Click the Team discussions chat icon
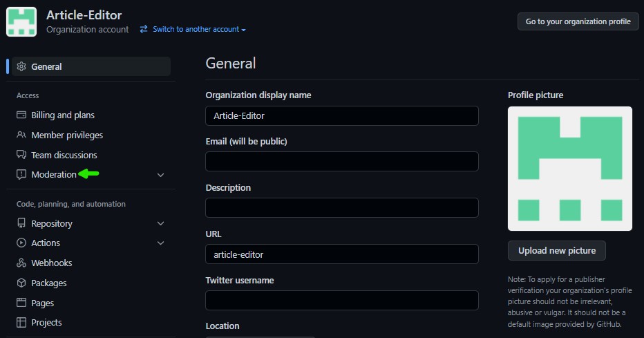 [x=21, y=154]
